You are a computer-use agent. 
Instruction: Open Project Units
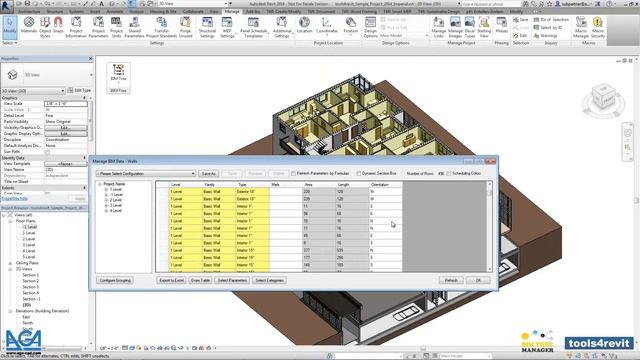point(116,27)
